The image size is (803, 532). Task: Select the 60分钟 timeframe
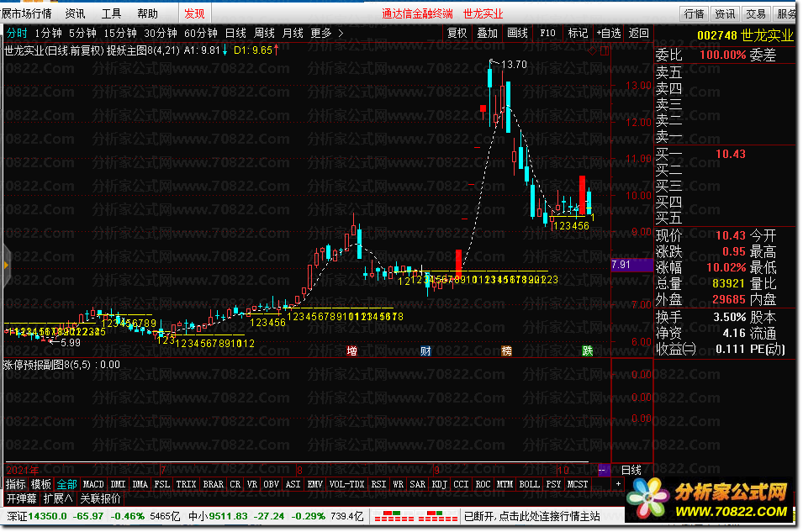click(x=201, y=34)
